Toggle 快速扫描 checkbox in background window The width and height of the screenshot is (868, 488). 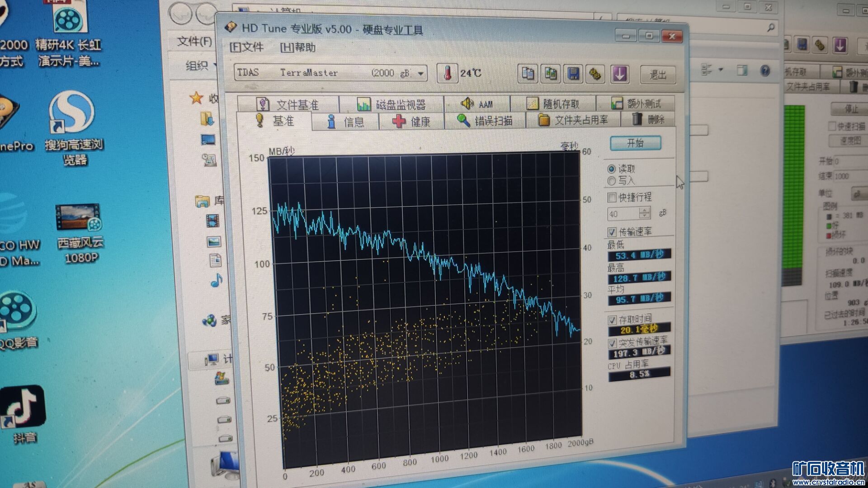(831, 126)
